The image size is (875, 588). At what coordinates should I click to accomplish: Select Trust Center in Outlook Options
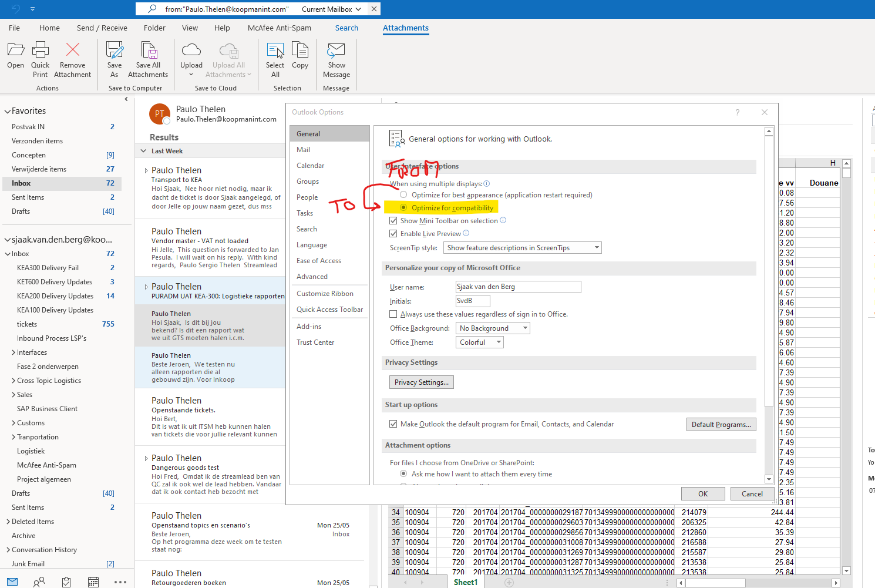pos(329,342)
